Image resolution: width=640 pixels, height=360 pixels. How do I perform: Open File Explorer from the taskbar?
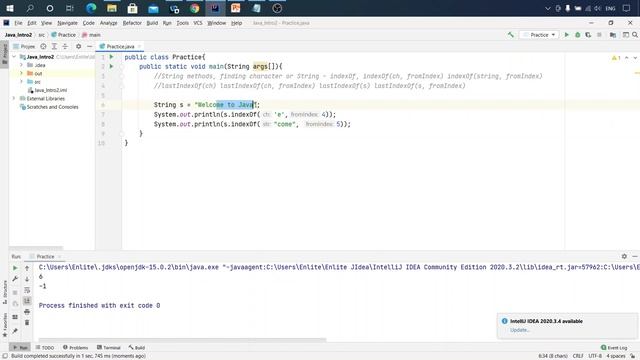(112, 8)
